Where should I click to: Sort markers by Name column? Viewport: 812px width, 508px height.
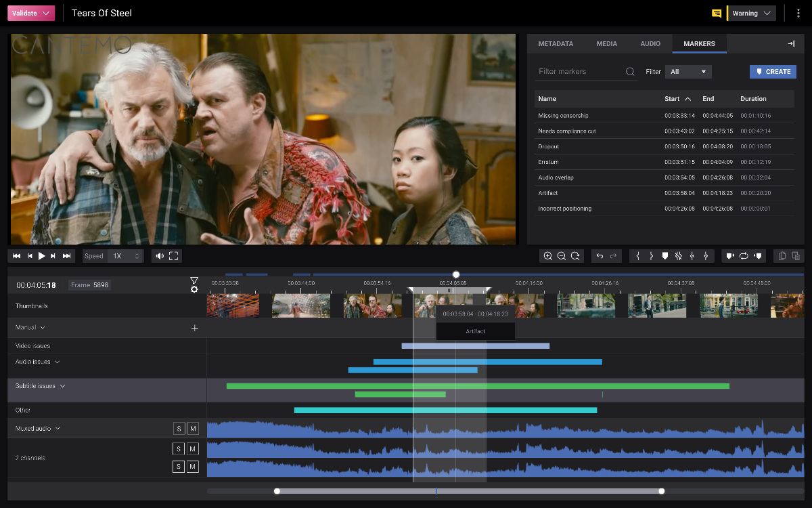547,99
